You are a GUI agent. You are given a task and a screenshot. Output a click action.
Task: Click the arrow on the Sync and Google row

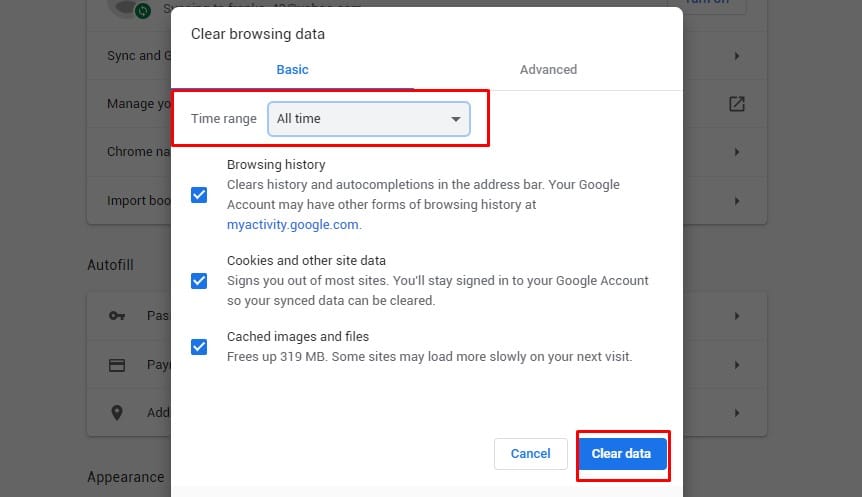[737, 56]
